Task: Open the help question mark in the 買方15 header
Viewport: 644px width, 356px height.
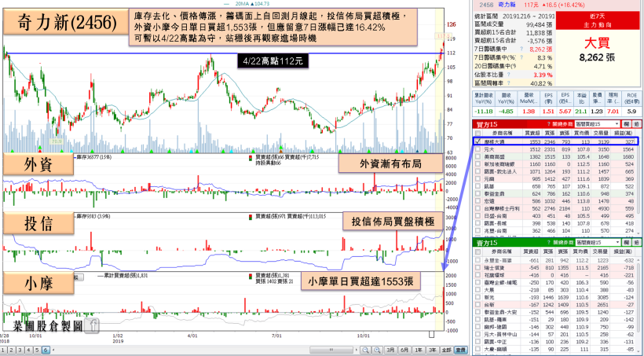Action: point(548,124)
